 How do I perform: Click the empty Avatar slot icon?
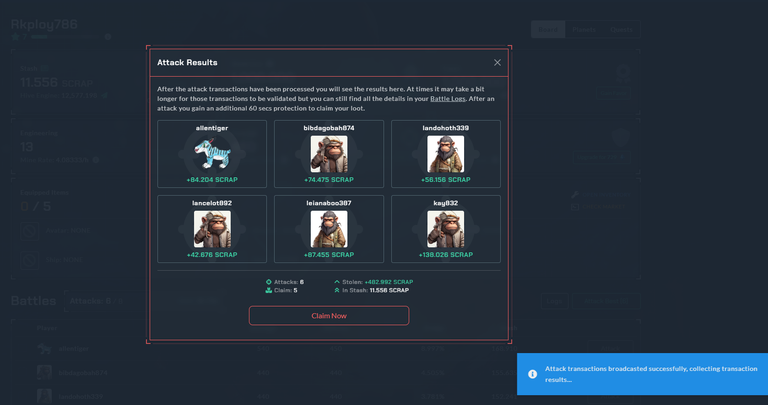tap(29, 231)
